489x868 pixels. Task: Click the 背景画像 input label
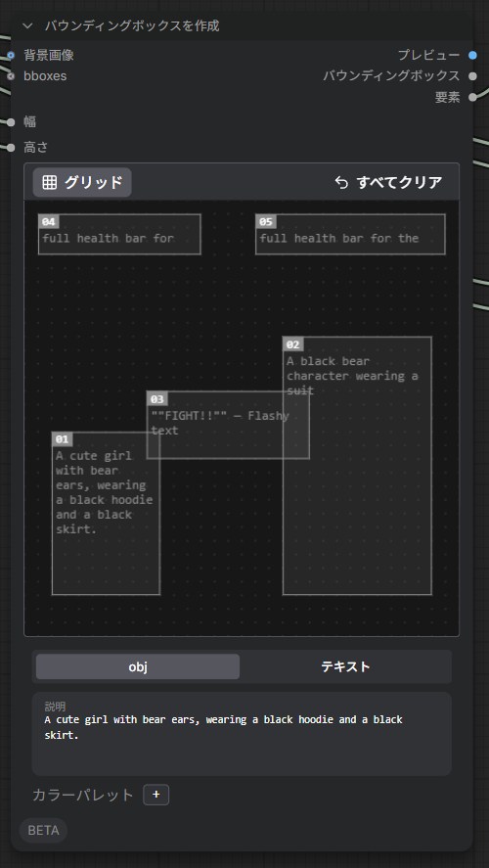click(49, 55)
